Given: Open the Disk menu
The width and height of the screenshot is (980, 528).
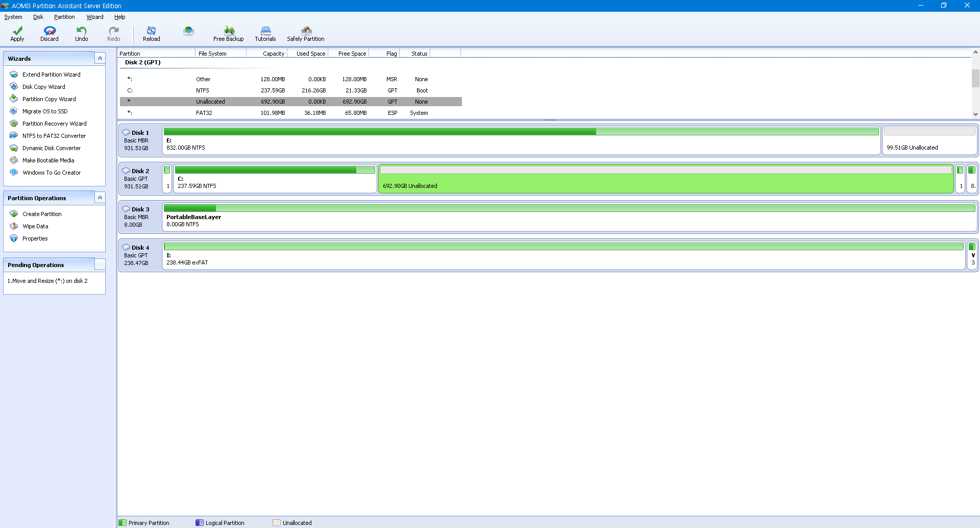Looking at the screenshot, I should point(38,17).
